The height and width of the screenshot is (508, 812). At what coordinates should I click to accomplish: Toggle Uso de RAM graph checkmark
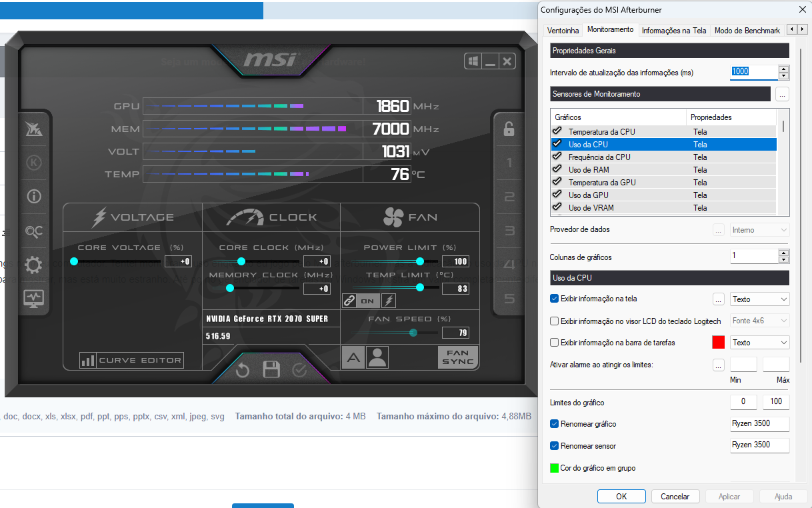click(x=557, y=169)
